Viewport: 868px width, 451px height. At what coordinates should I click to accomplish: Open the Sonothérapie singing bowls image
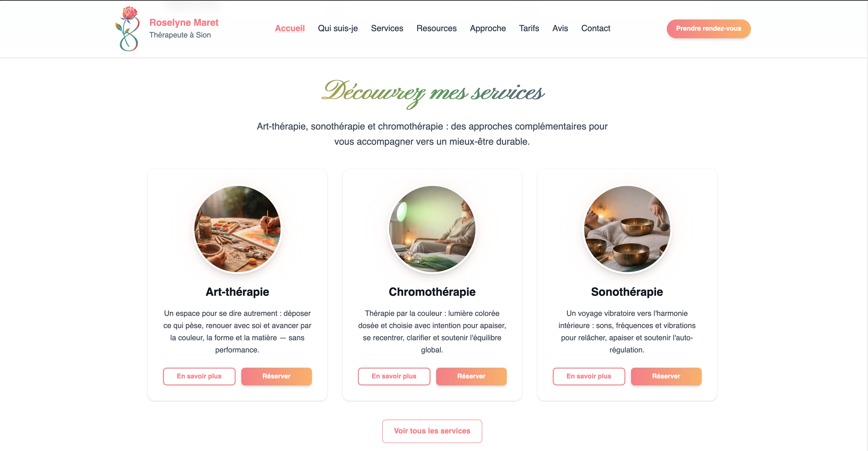(x=627, y=229)
